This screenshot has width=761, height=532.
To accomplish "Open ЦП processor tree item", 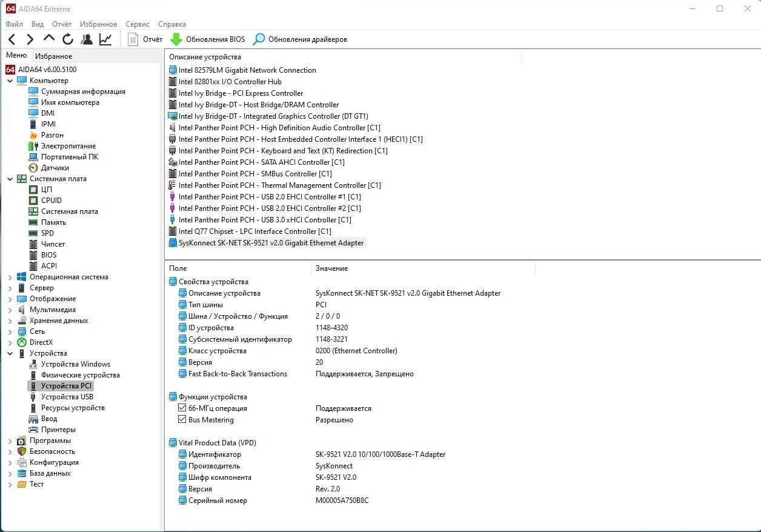I will tap(47, 190).
